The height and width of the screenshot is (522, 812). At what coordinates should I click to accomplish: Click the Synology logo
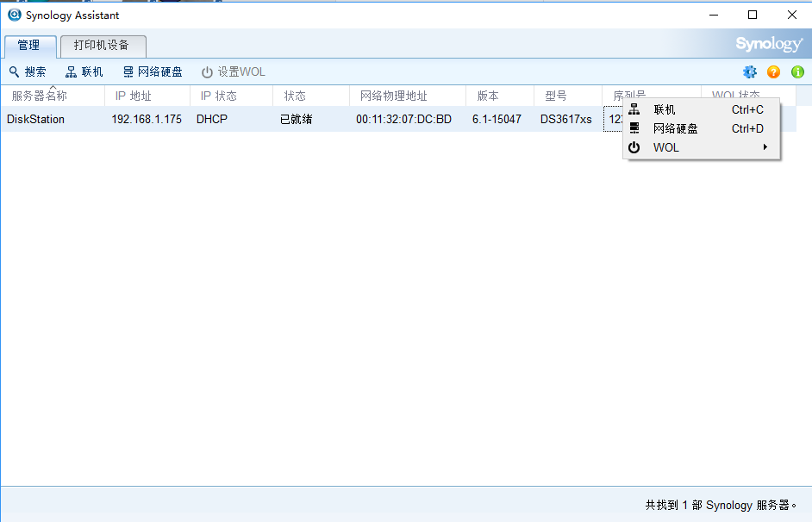point(769,45)
